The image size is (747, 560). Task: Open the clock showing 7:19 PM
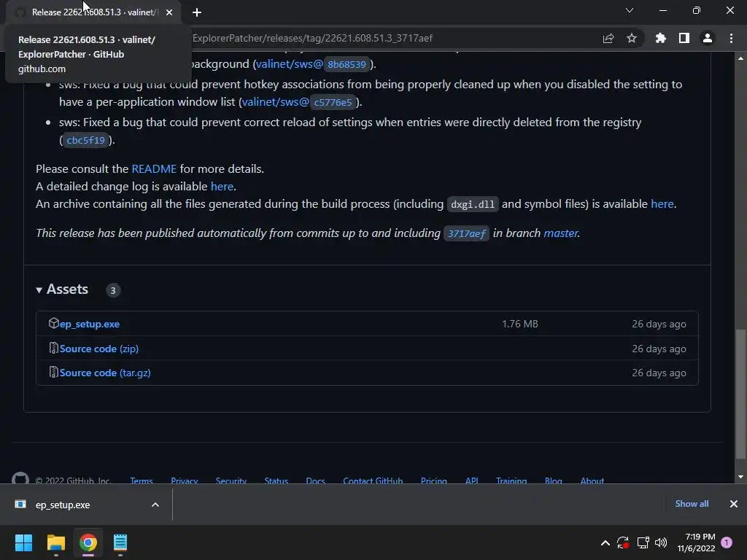click(697, 542)
